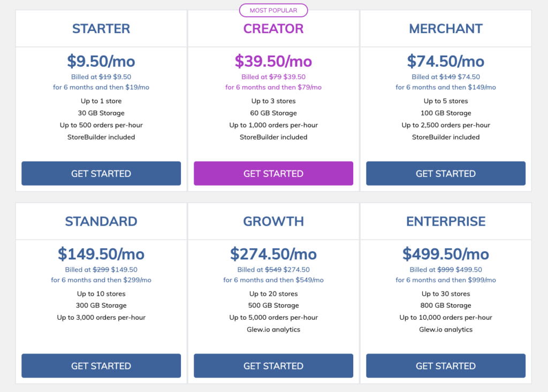Screen dimensions: 548x392
Task: Click the CREATOR plan heading
Action: click(x=273, y=29)
